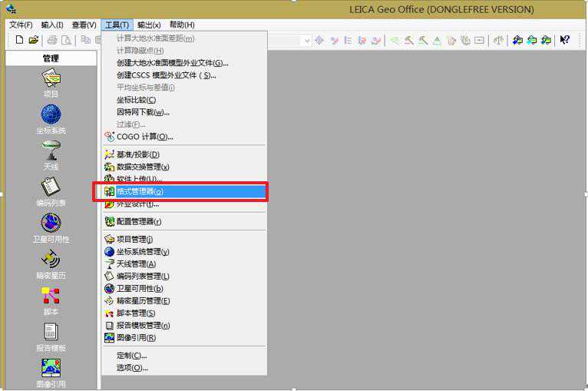Open the 精密星历 satellite icon in sidebar

click(51, 259)
